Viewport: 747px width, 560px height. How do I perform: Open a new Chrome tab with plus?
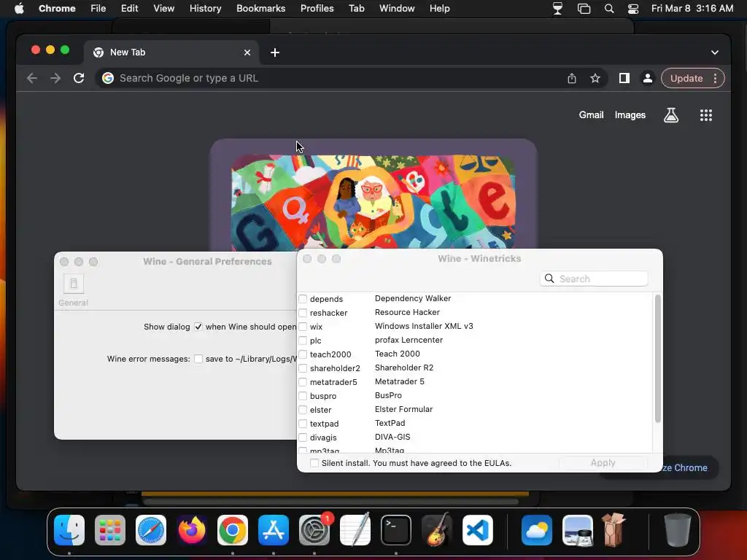tap(275, 52)
